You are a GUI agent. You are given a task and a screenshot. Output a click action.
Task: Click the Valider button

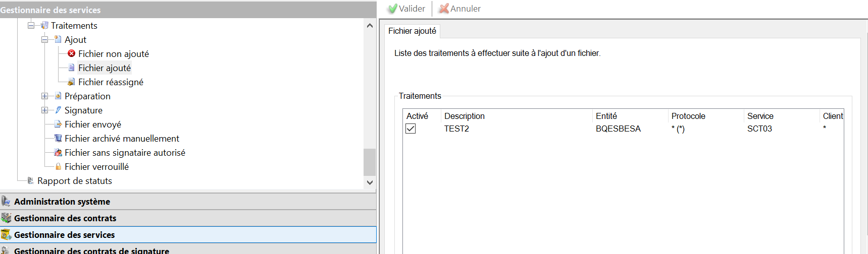pos(406,9)
